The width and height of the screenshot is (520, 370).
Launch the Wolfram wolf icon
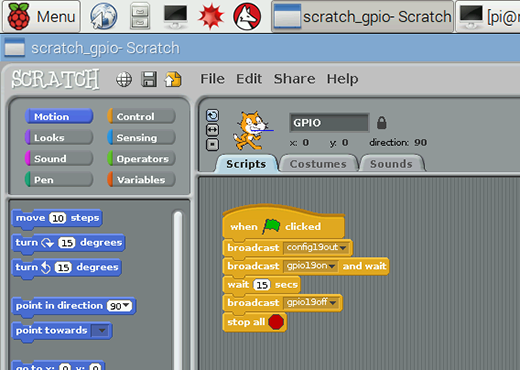pos(247,16)
